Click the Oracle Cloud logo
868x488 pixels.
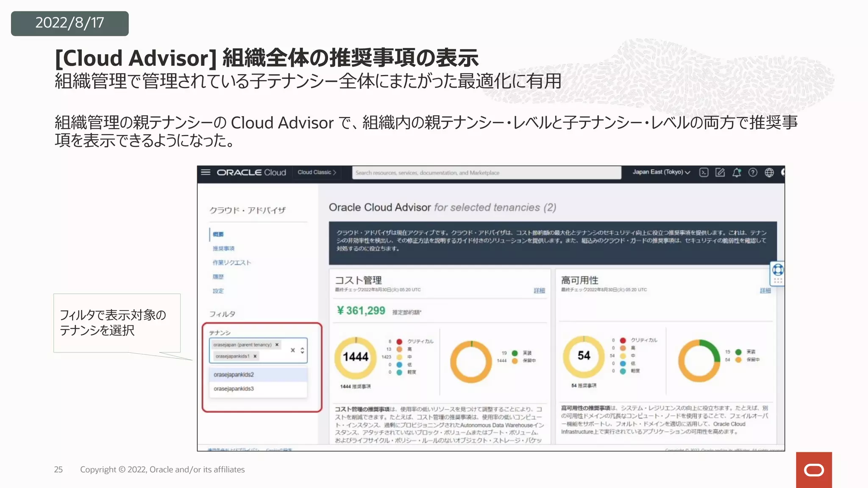point(251,172)
